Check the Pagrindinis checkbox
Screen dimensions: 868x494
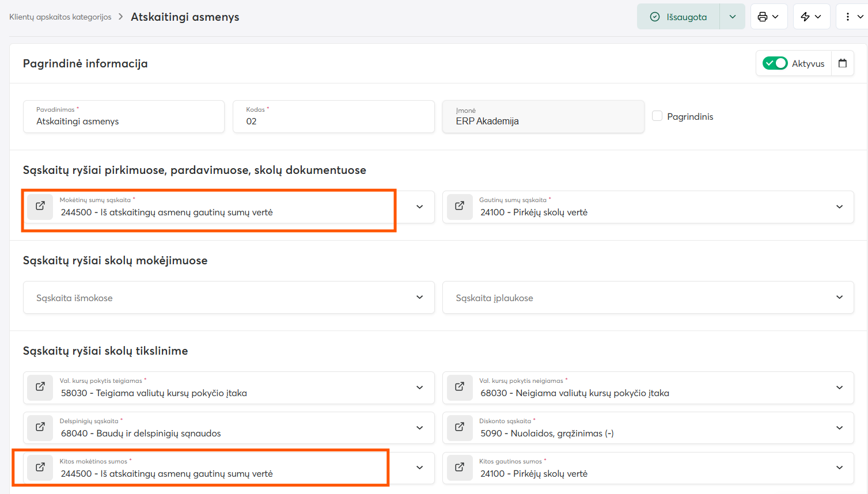click(657, 116)
